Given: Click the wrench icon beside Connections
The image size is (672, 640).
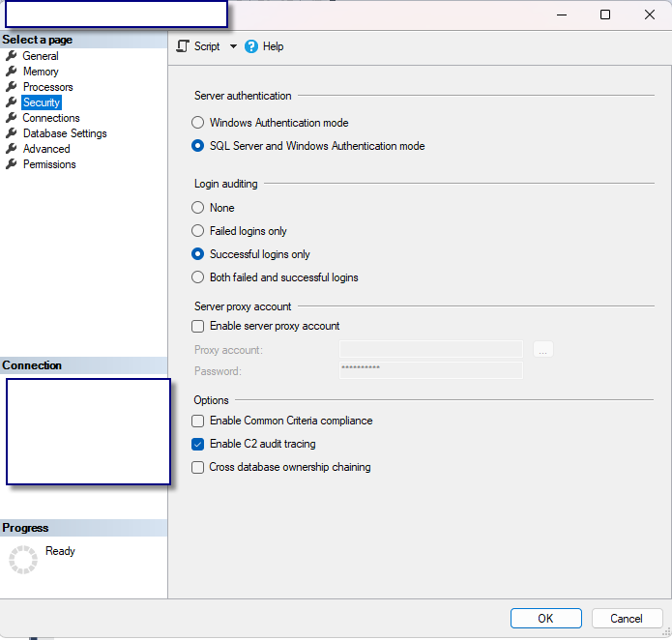Looking at the screenshot, I should tap(12, 117).
